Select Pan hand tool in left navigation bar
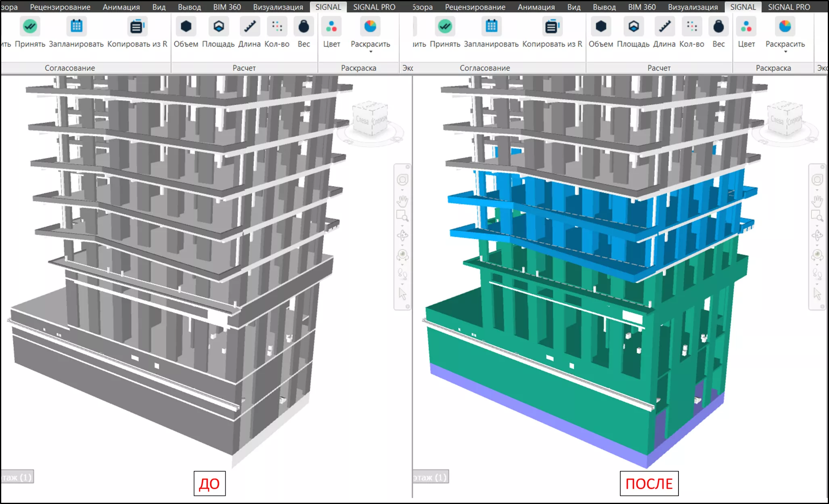 coord(402,201)
